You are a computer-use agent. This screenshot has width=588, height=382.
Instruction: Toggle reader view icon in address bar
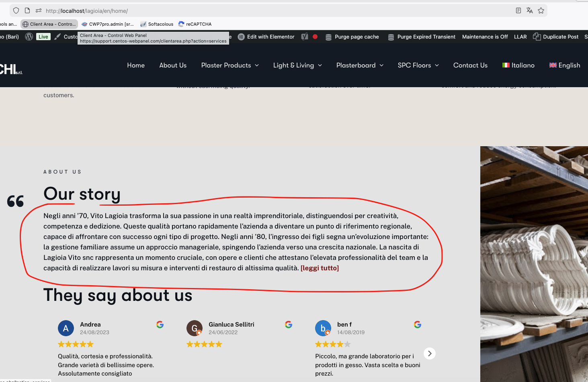pos(518,11)
